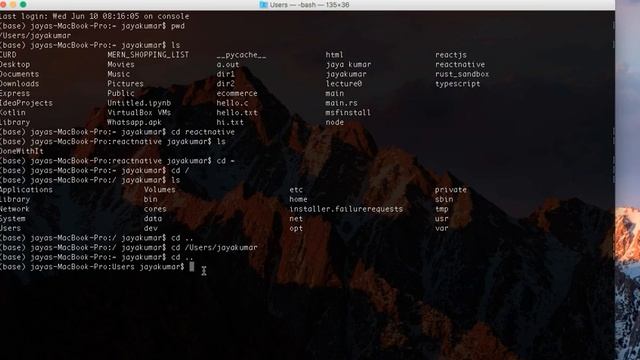Click the 'typescript' entry
Viewport: 640px width, 360px height.
(x=458, y=84)
